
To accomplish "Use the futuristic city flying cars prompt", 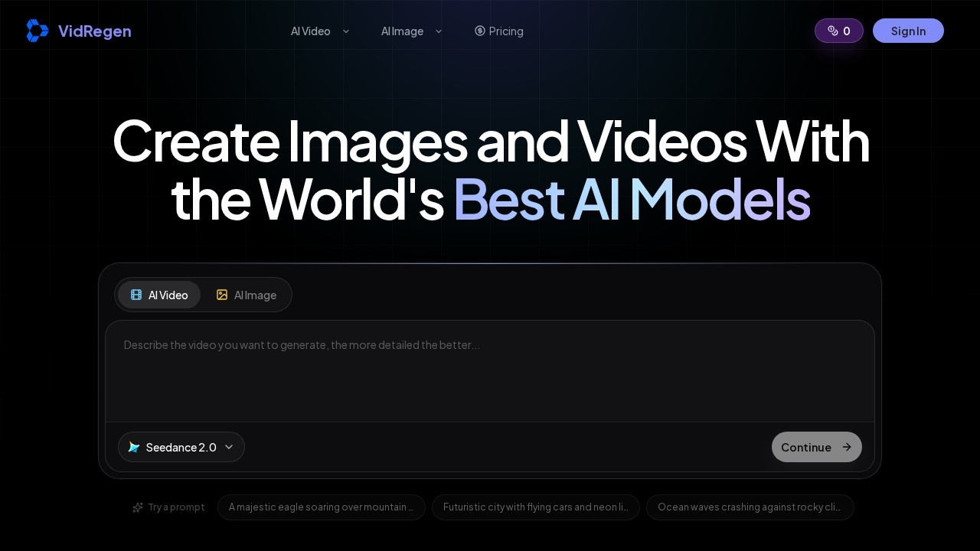I will tap(536, 507).
